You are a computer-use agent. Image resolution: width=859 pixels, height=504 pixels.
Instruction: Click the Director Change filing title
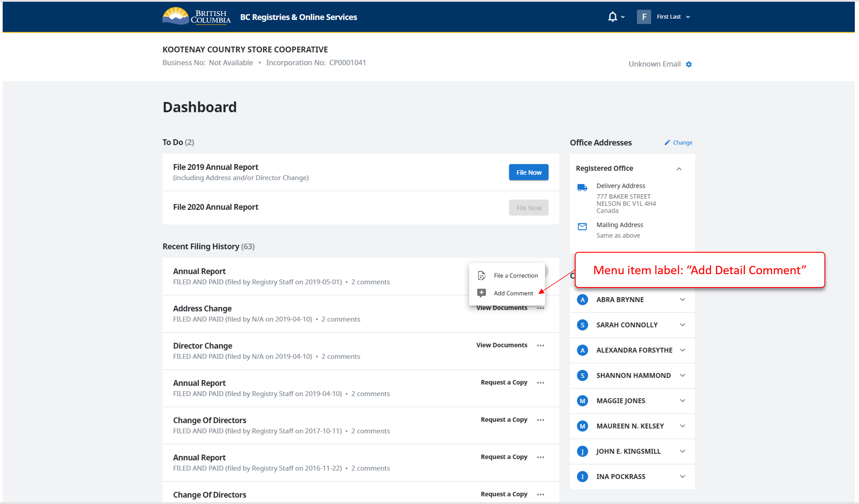pyautogui.click(x=203, y=346)
